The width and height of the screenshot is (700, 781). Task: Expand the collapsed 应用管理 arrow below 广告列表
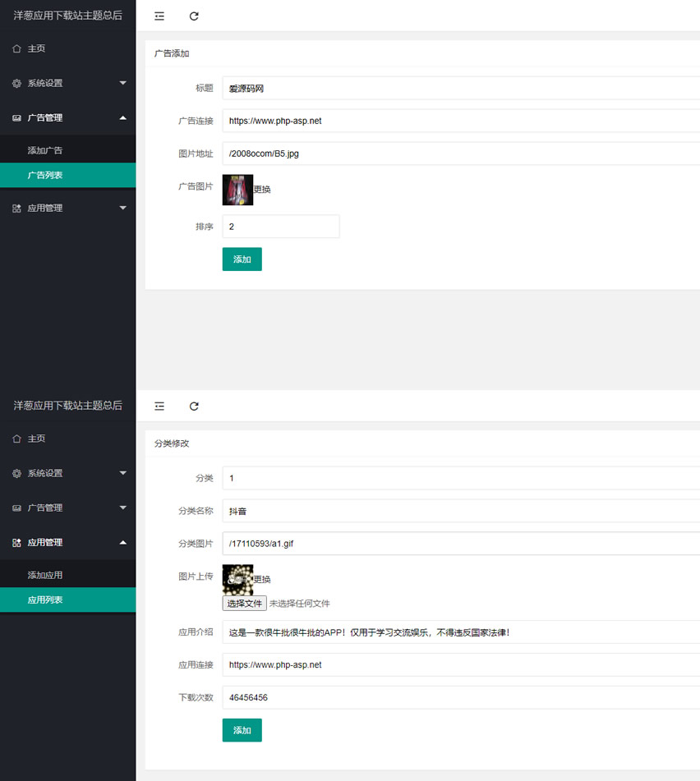tap(122, 209)
